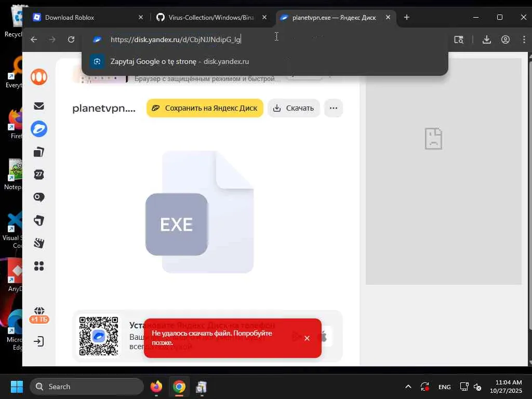This screenshot has height=399, width=532.
Task: Open Yandex Calendar icon showing 27
Action: 39,175
